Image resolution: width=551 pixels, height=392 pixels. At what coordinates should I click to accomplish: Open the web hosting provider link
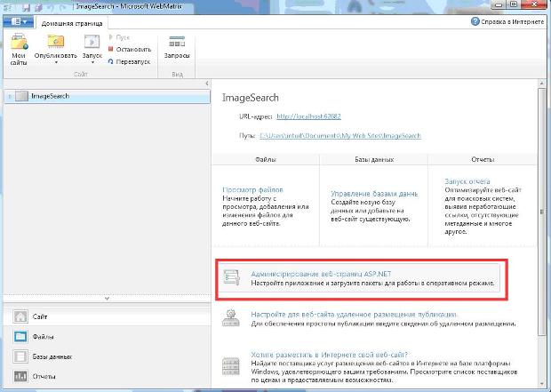[329, 355]
